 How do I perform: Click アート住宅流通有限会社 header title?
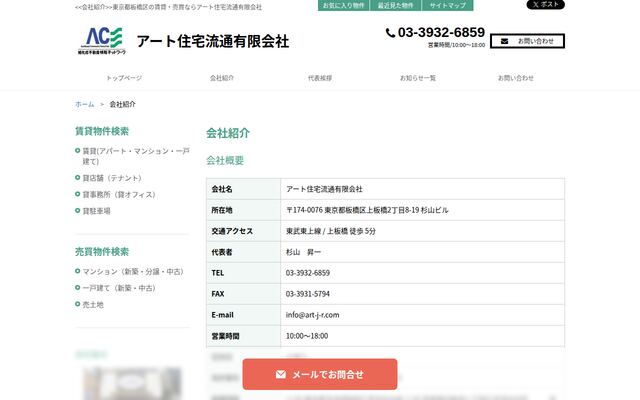click(213, 41)
